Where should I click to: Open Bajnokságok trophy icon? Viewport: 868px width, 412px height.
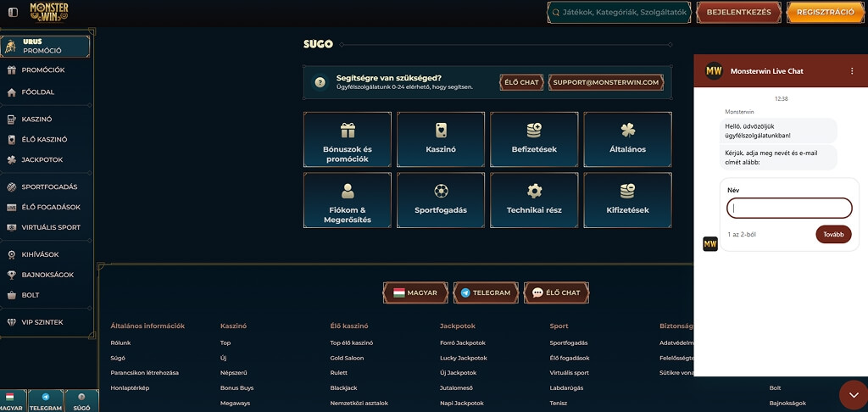point(11,276)
